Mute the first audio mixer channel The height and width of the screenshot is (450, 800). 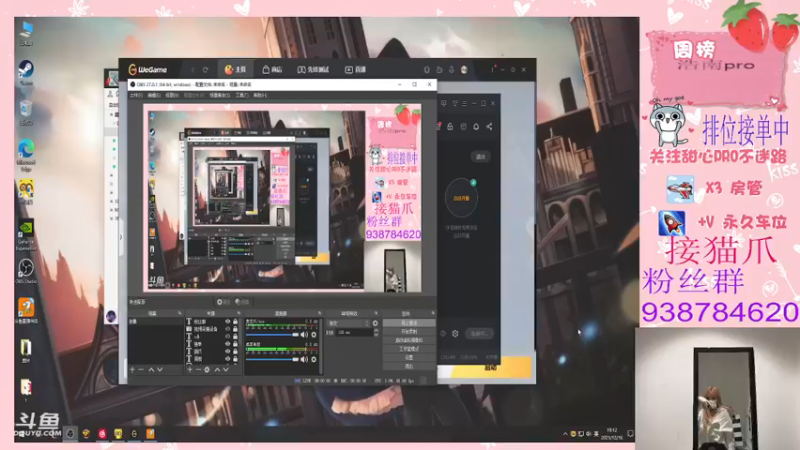[304, 335]
